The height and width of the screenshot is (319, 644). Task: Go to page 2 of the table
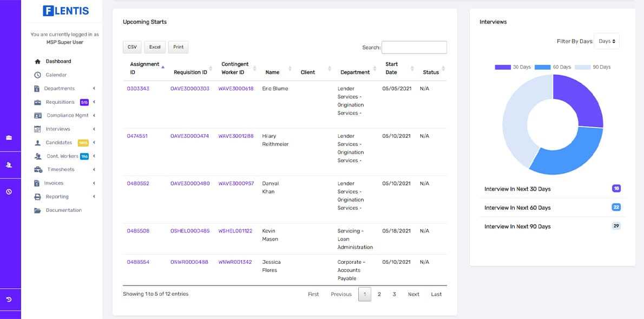379,294
